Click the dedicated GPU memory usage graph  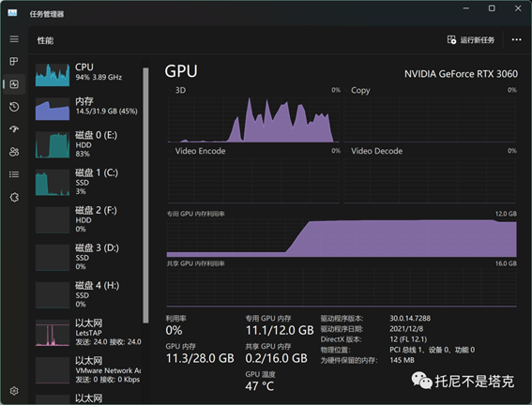[342, 237]
